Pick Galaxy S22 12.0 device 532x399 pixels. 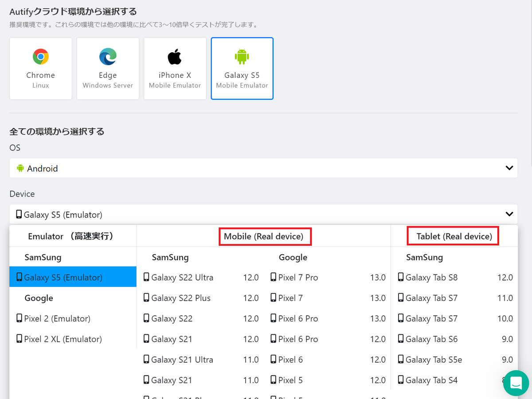pyautogui.click(x=201, y=318)
